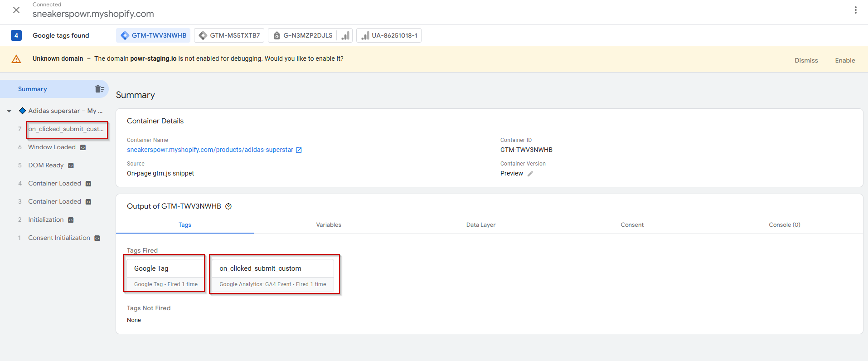The width and height of the screenshot is (868, 361).
Task: Open the sneakerspowr adidas-superstar product link
Action: click(210, 150)
